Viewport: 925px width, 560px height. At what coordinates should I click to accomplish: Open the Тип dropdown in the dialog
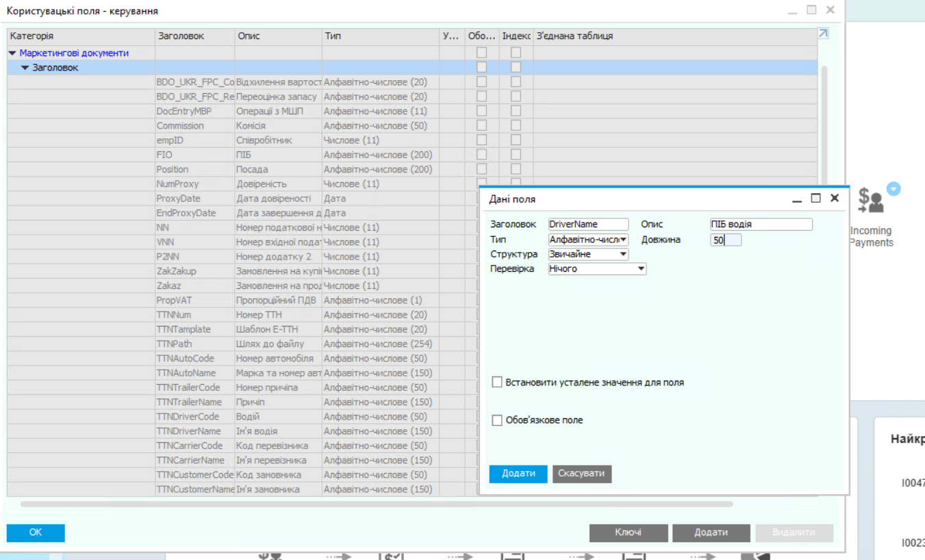click(624, 240)
